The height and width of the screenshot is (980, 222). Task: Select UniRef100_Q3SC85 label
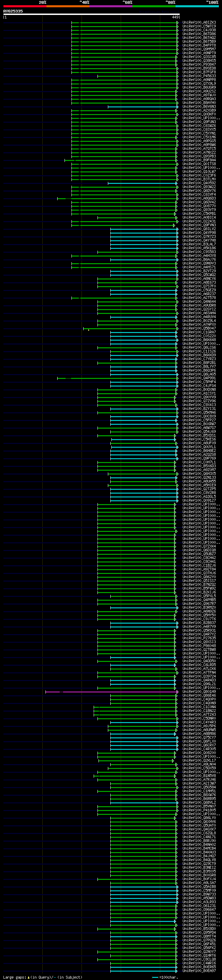pyautogui.click(x=199, y=57)
